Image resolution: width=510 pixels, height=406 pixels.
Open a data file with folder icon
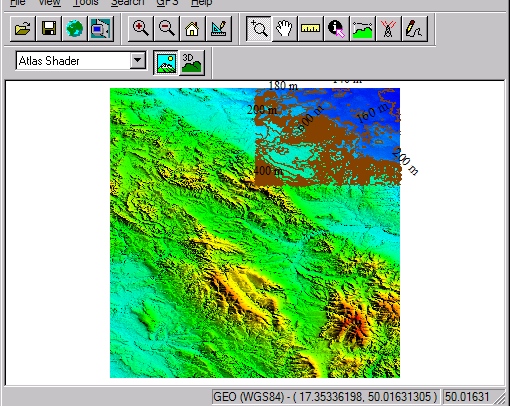pos(22,29)
